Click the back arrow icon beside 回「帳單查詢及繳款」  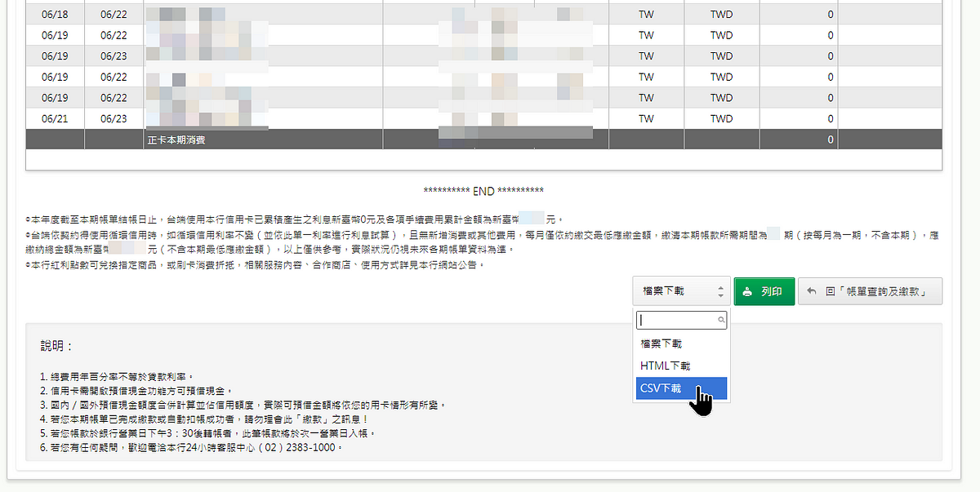pyautogui.click(x=812, y=291)
